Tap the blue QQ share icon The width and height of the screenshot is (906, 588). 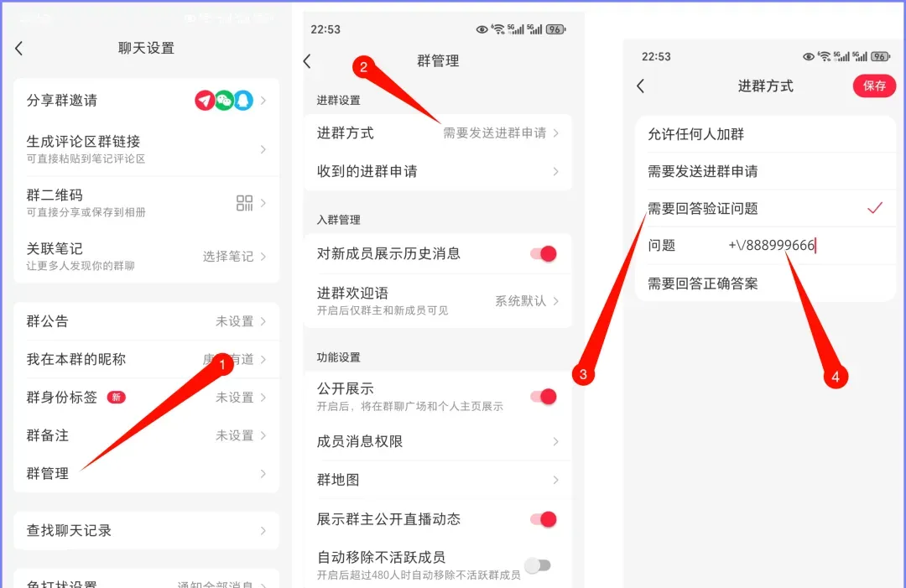click(243, 101)
